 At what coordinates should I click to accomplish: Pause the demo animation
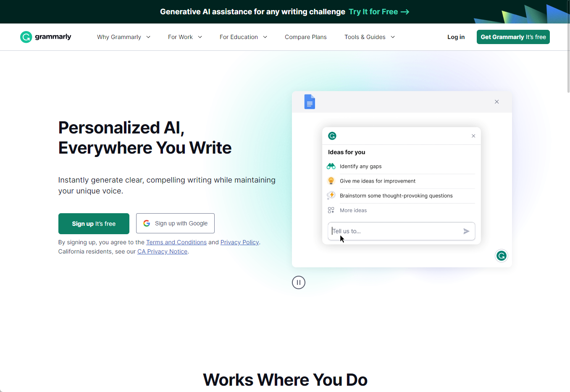click(x=299, y=282)
